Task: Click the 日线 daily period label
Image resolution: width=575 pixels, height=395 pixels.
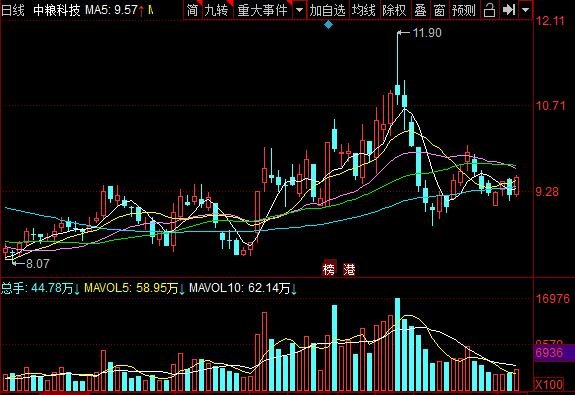Action: 13,10
